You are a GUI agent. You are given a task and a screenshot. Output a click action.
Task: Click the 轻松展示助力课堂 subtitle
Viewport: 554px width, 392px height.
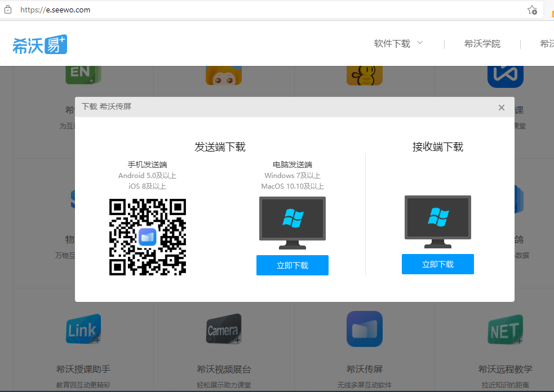coord(224,385)
